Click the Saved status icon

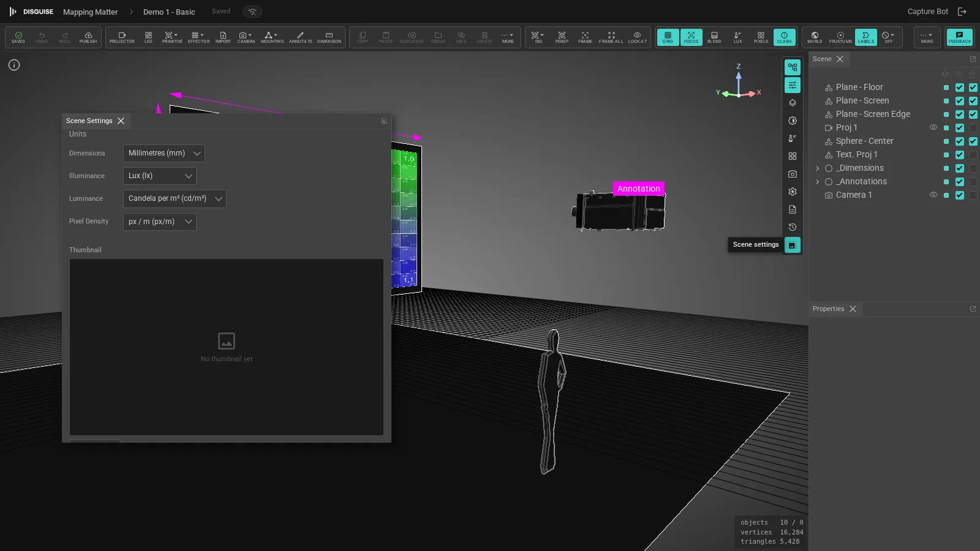click(18, 37)
